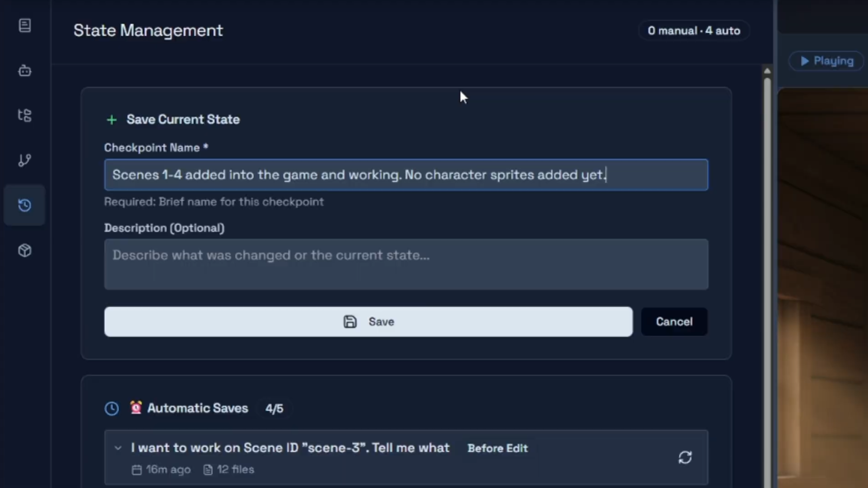Click the Before Edit label on autosave
The image size is (868, 488).
coord(497,448)
